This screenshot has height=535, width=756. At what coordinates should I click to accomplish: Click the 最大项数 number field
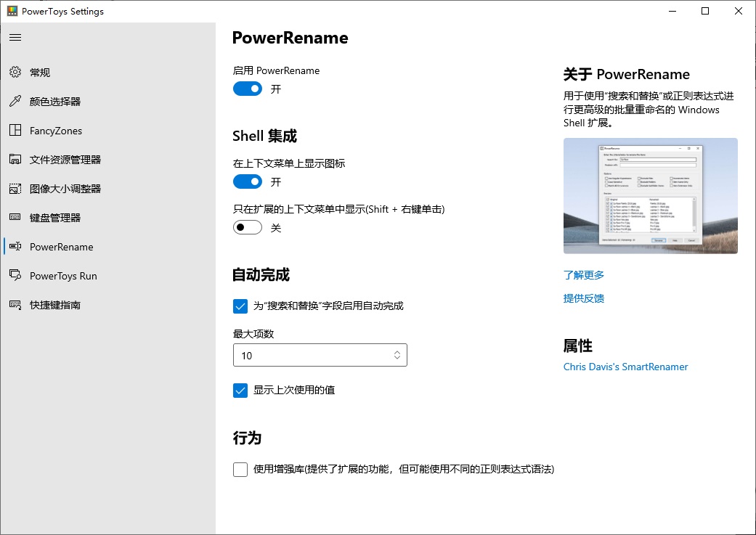coord(320,355)
